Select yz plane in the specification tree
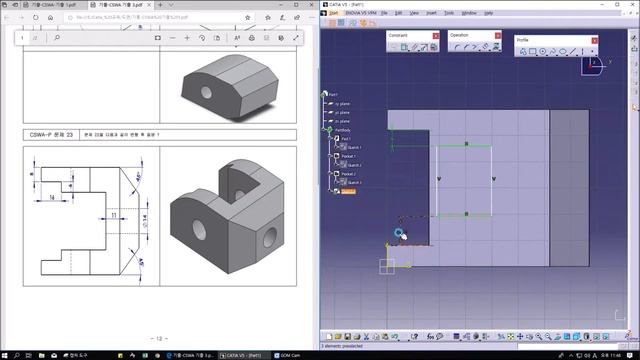Viewport: 640px width, 360px height. coord(342,113)
